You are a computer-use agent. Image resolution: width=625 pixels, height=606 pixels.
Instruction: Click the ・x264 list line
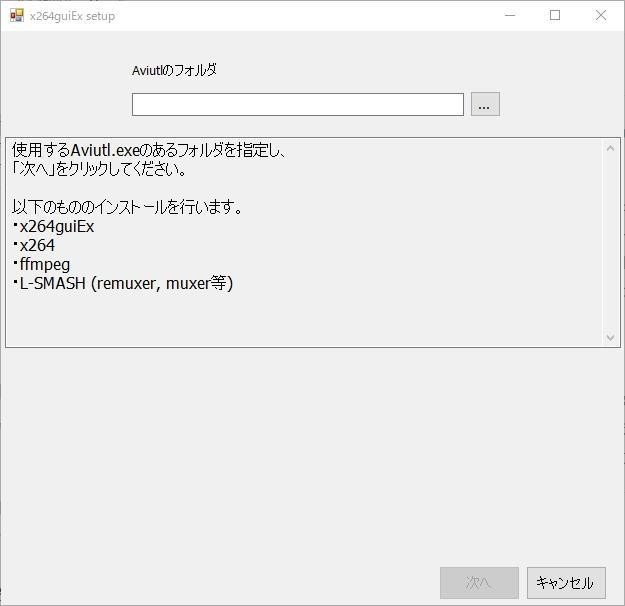click(x=33, y=245)
